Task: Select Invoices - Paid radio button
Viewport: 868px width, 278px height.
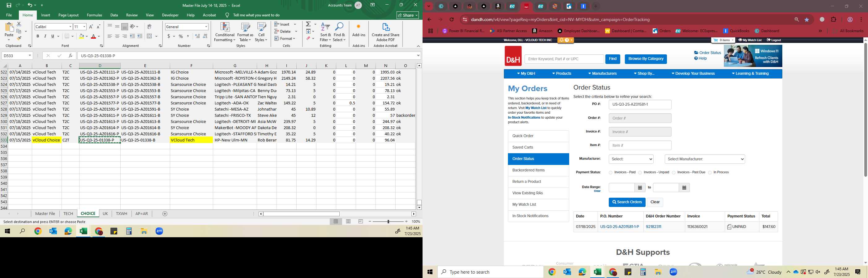Action: coord(611,173)
